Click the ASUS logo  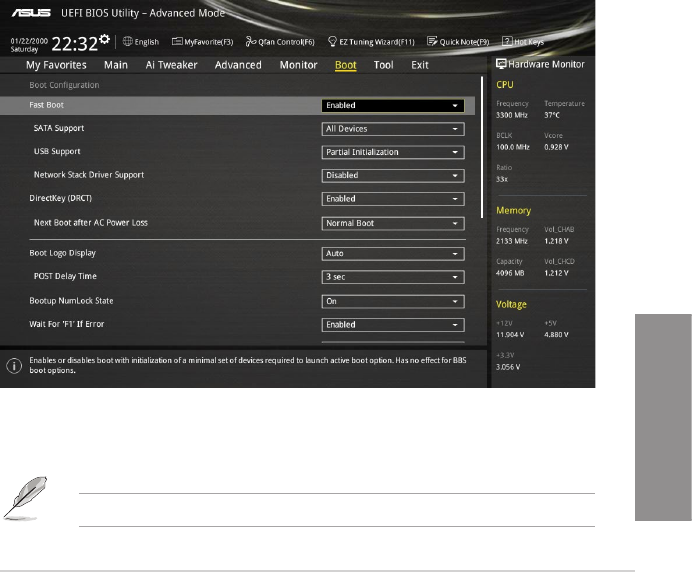(x=31, y=13)
